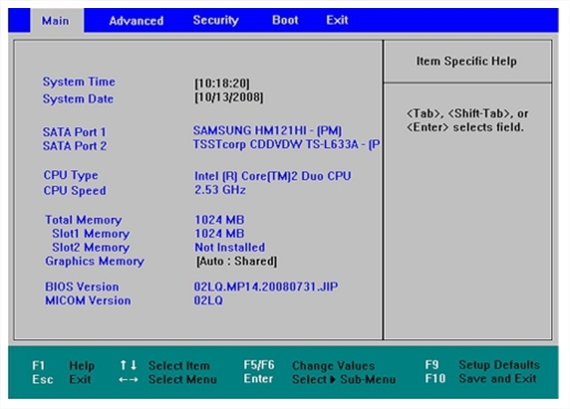Click the BIOS Version value text
Viewport: 570px width, 409px height.
[266, 286]
